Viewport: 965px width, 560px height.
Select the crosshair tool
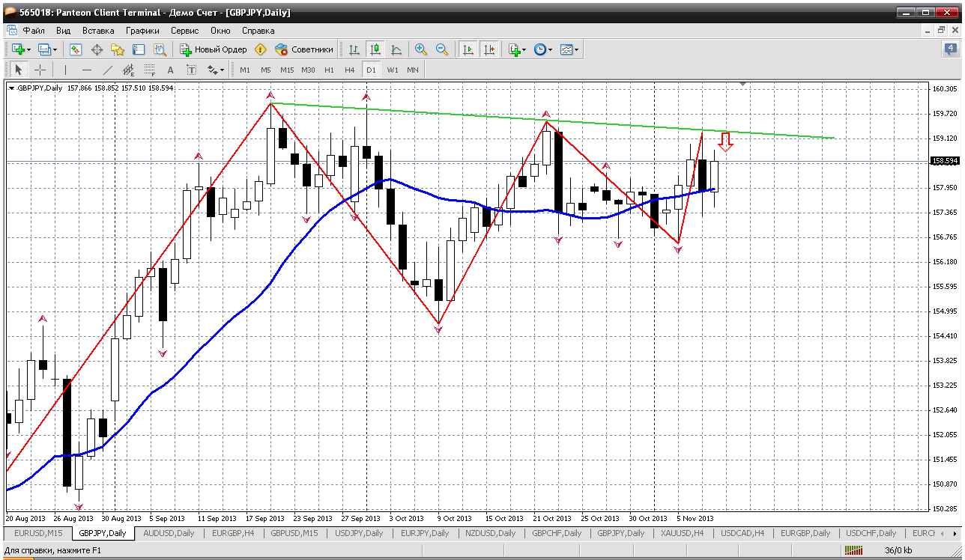tap(40, 70)
